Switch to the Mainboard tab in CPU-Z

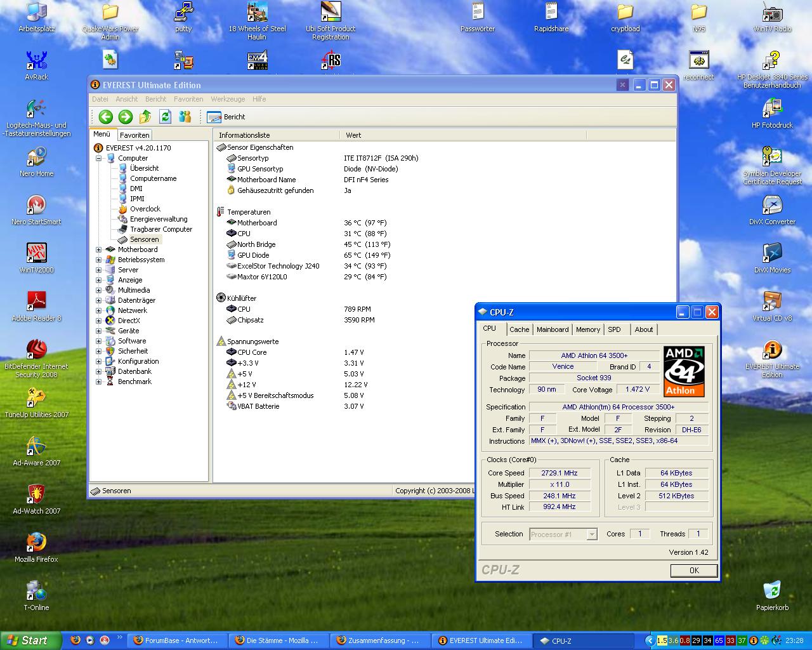(x=553, y=329)
